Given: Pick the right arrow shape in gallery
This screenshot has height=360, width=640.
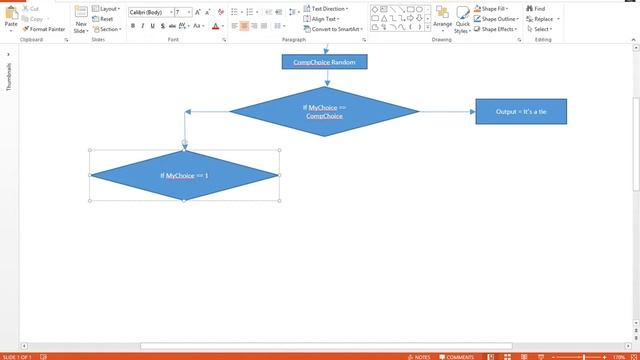Looking at the screenshot, I should 410,18.
